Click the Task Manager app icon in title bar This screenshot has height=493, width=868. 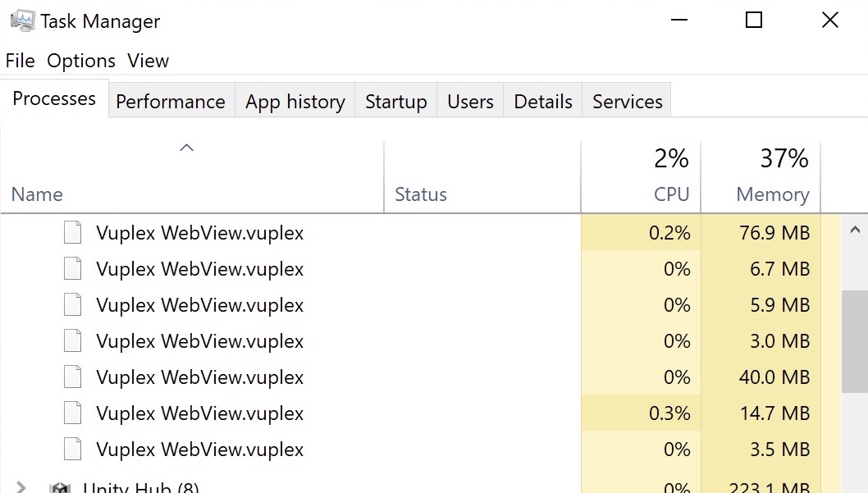click(x=21, y=20)
